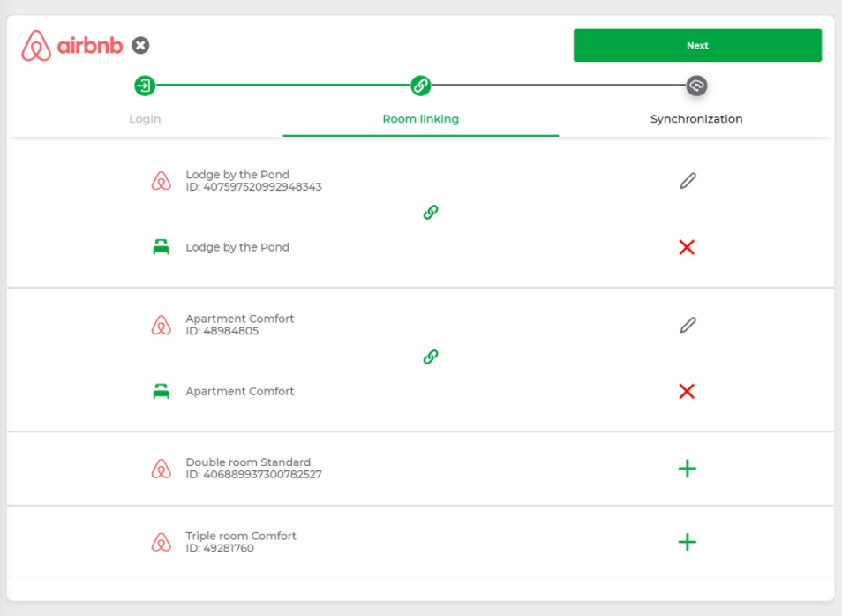Click the Airbnb icon beside Apartment Comfort listing
This screenshot has width=842, height=616.
pos(162,325)
